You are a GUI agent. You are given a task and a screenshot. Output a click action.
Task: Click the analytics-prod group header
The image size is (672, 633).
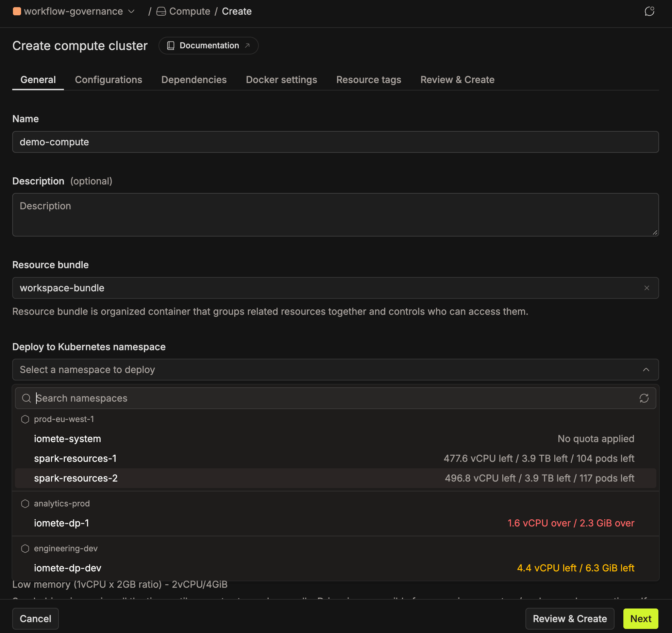62,504
